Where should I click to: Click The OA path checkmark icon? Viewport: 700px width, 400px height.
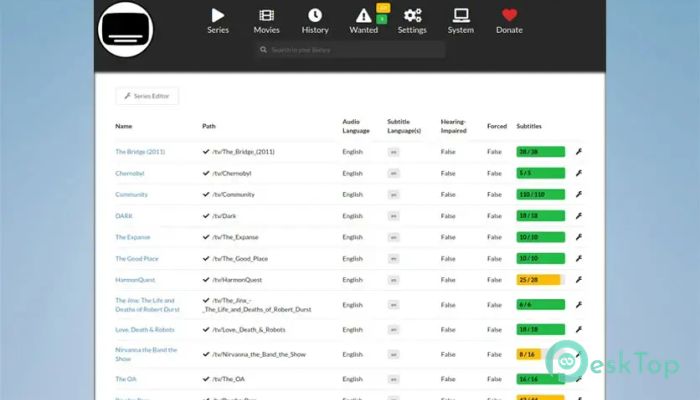206,379
